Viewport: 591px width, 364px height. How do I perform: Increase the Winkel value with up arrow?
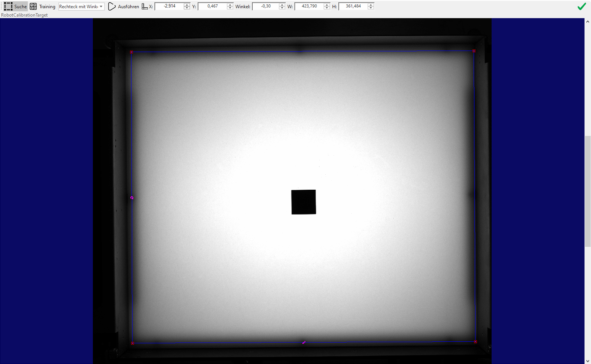[282, 5]
